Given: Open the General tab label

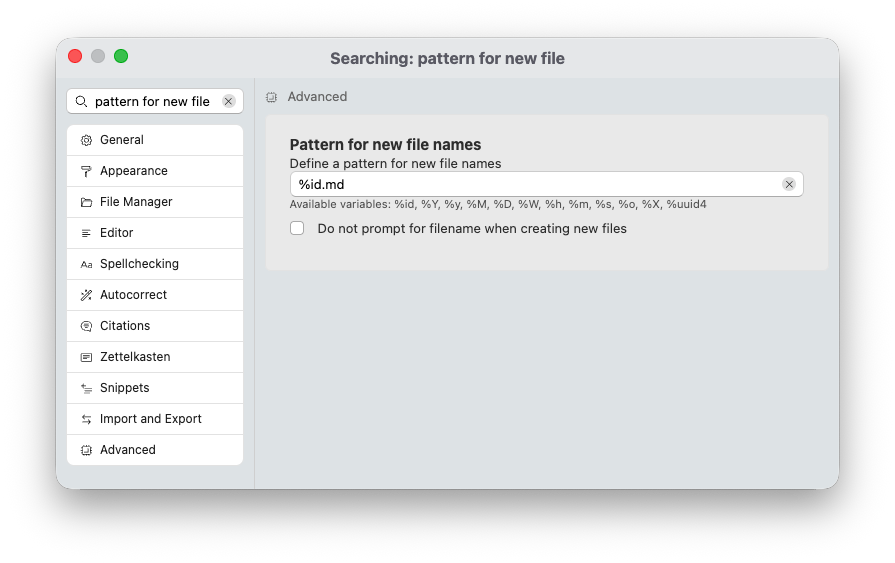Looking at the screenshot, I should coord(122,140).
